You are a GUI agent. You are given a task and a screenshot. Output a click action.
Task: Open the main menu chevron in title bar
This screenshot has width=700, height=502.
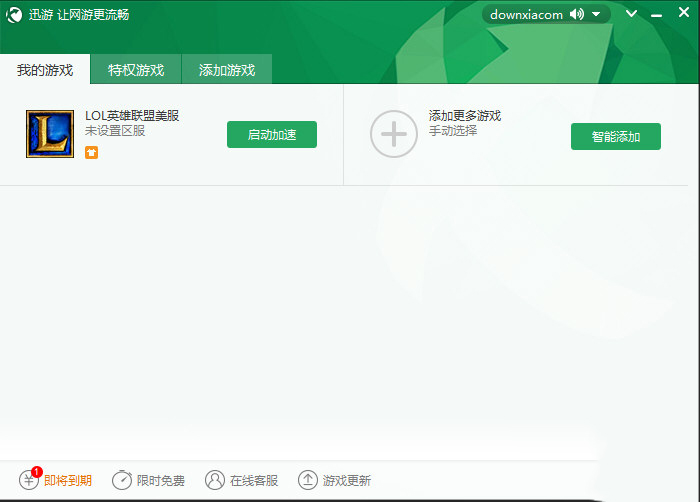(631, 14)
